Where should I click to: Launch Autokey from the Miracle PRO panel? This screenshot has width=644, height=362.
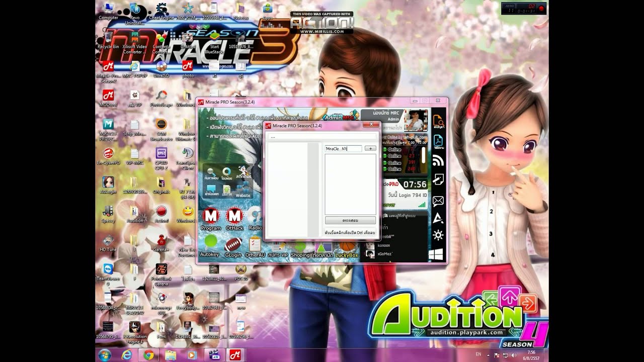pyautogui.click(x=210, y=244)
